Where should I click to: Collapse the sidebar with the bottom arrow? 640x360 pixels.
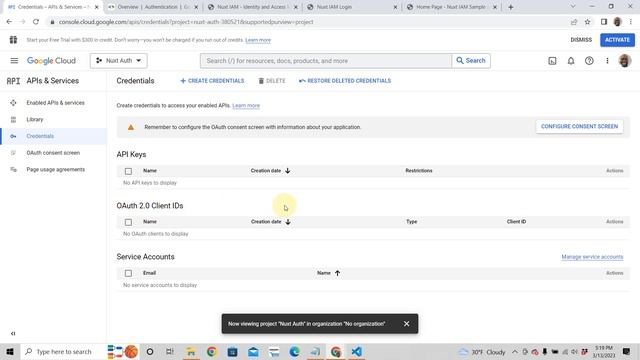click(x=13, y=333)
